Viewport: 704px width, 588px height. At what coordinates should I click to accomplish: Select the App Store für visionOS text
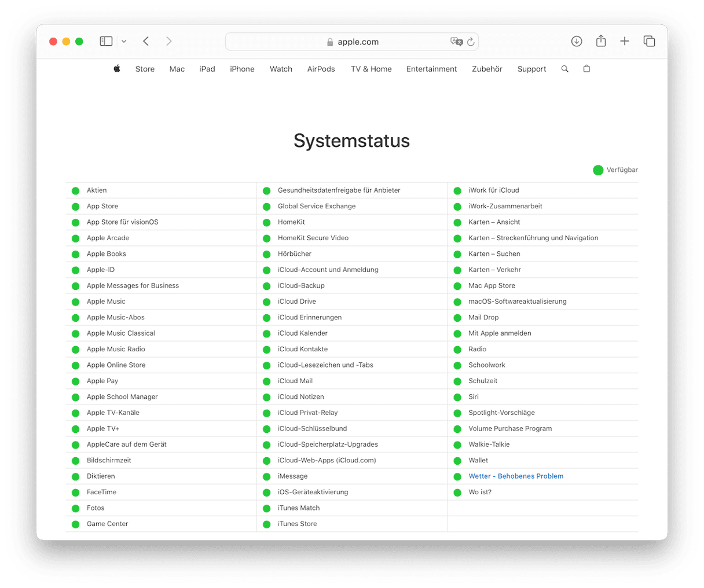pyautogui.click(x=123, y=222)
